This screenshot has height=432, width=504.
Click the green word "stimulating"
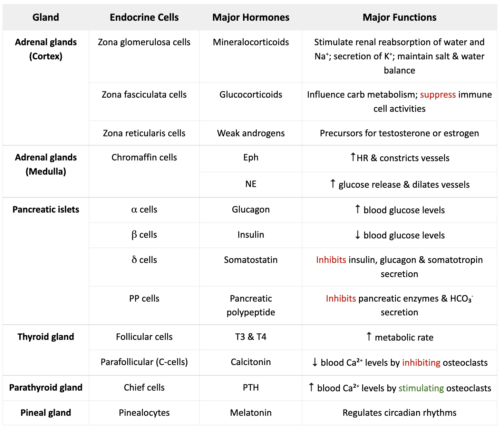[x=421, y=388]
